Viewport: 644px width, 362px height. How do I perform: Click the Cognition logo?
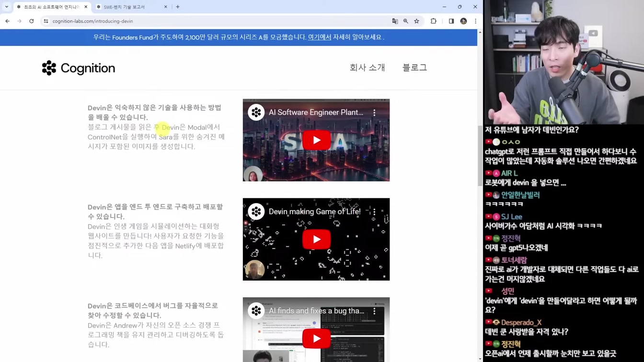coord(78,68)
